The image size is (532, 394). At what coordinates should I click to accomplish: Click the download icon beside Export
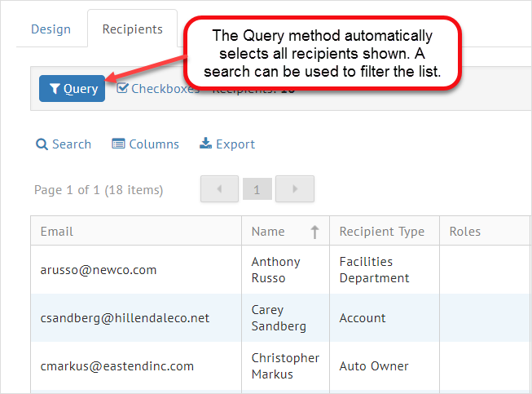pos(205,144)
